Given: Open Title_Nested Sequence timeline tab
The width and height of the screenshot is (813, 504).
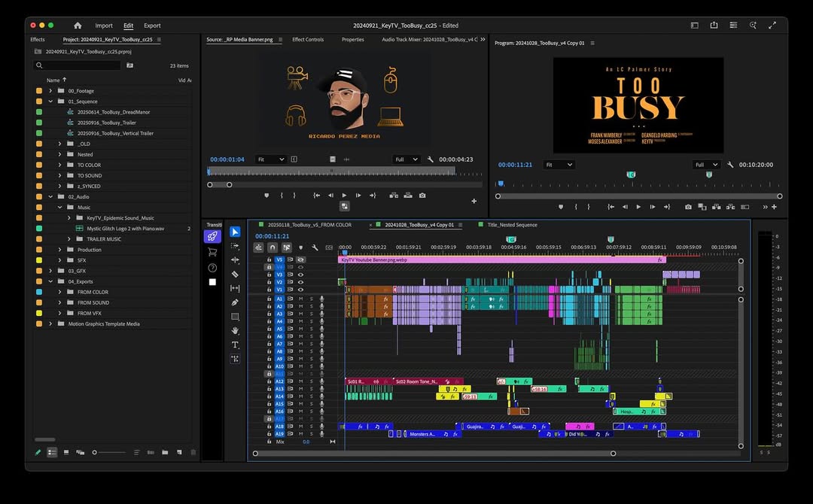Looking at the screenshot, I should coord(512,225).
